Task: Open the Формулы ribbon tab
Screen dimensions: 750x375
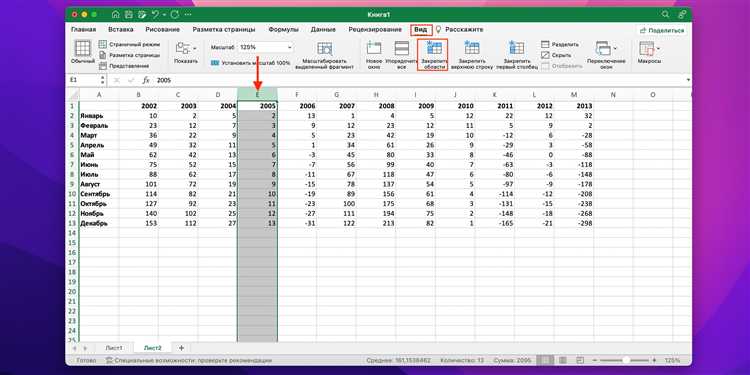Action: pyautogui.click(x=283, y=30)
